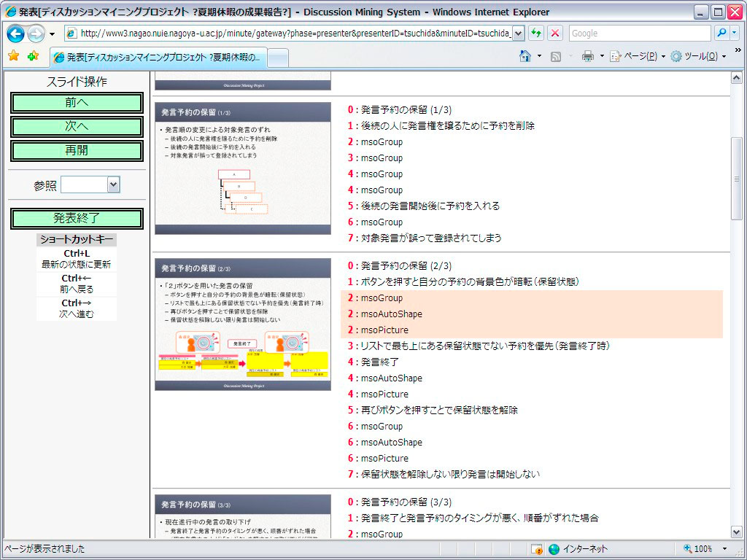Viewport: 747px width, 560px height.
Task: Click the Home icon in command bar
Action: tap(525, 56)
